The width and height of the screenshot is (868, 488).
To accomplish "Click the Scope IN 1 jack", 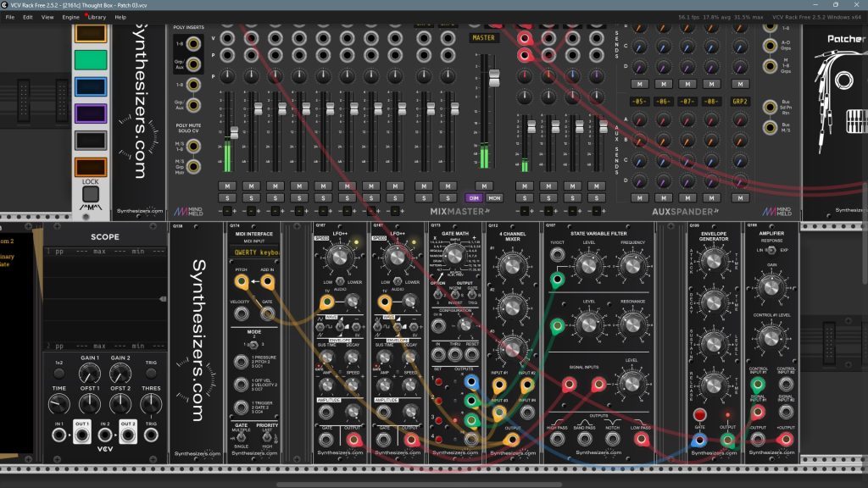I will click(58, 435).
